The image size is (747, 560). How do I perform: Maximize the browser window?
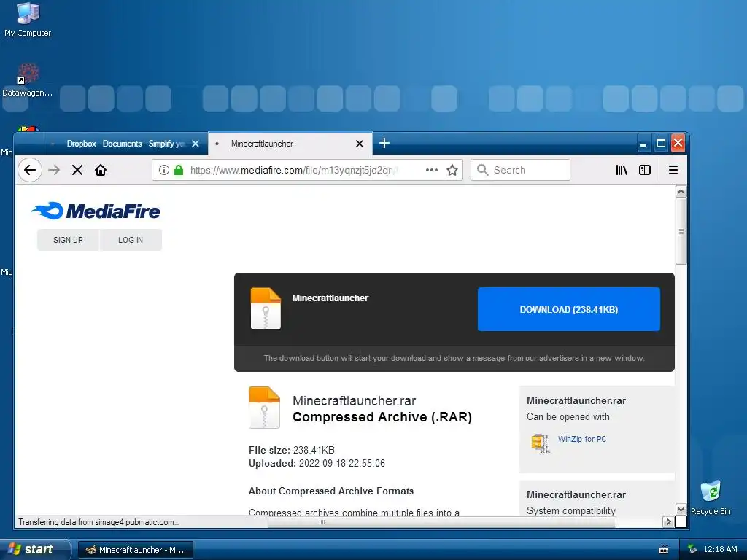click(661, 144)
